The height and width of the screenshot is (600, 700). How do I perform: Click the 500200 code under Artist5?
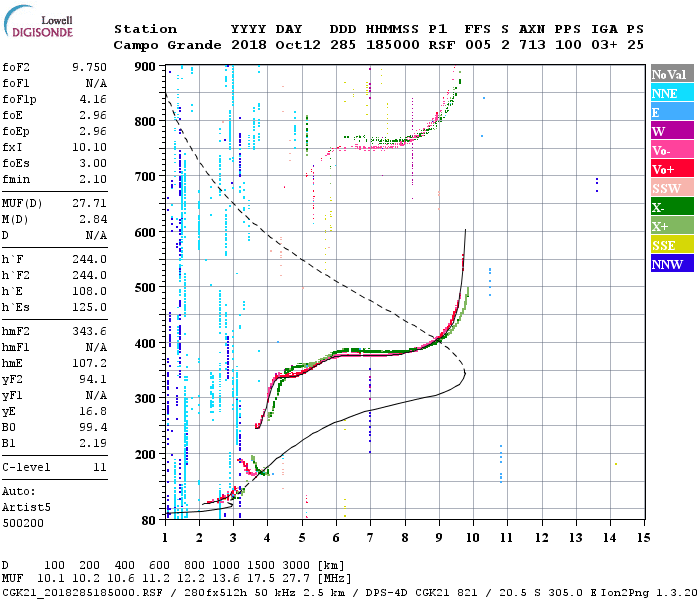click(x=23, y=523)
